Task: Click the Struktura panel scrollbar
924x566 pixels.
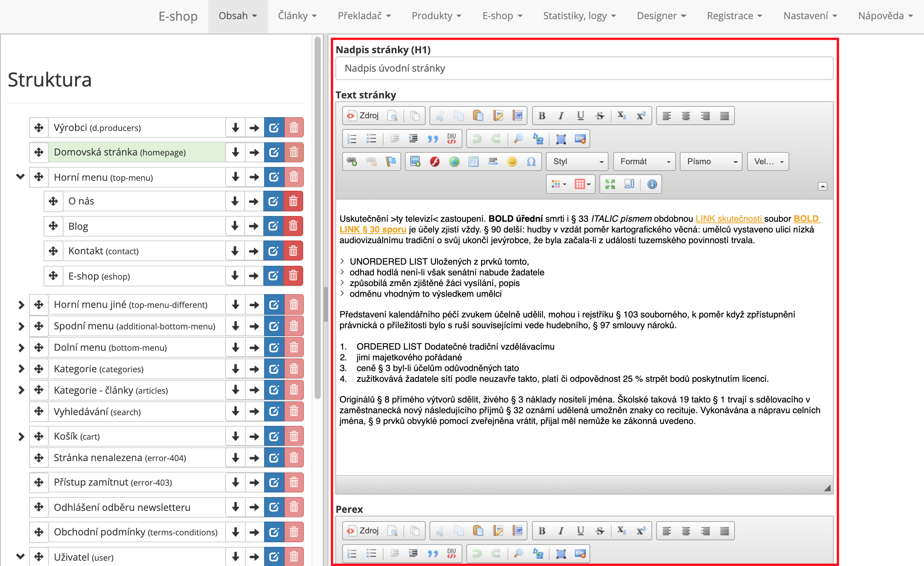Action: click(x=317, y=218)
